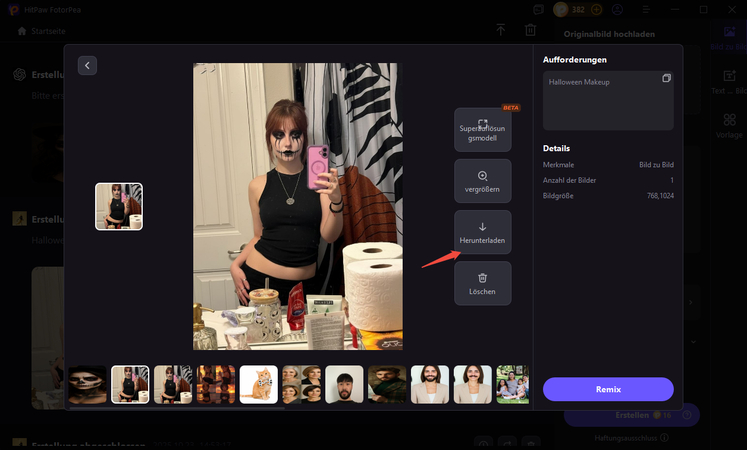Open the Vorlage templates sidebar tab
This screenshot has height=450, width=747.
(x=729, y=126)
